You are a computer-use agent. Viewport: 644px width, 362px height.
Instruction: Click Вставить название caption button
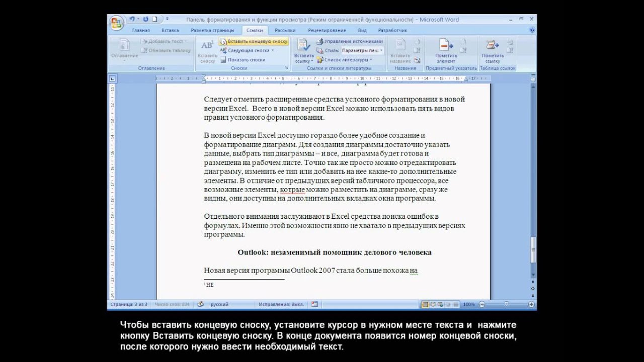[x=400, y=51]
